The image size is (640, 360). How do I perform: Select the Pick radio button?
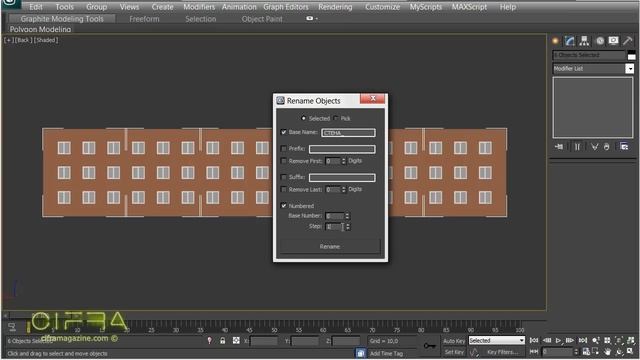point(336,118)
